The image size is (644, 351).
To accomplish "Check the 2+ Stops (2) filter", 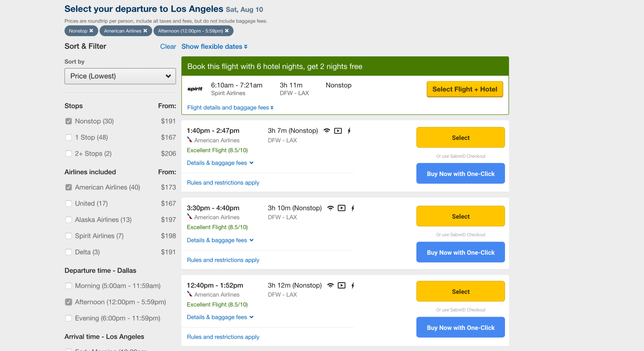I will click(x=69, y=154).
